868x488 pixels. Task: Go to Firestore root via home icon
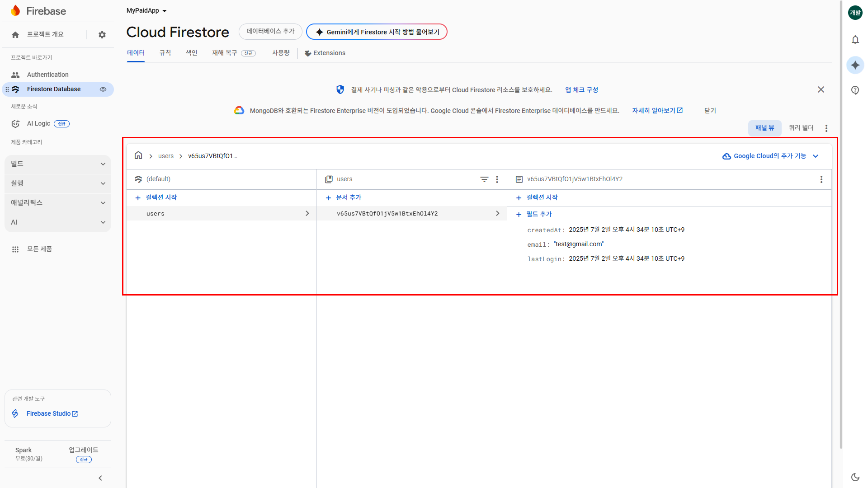[x=138, y=155]
